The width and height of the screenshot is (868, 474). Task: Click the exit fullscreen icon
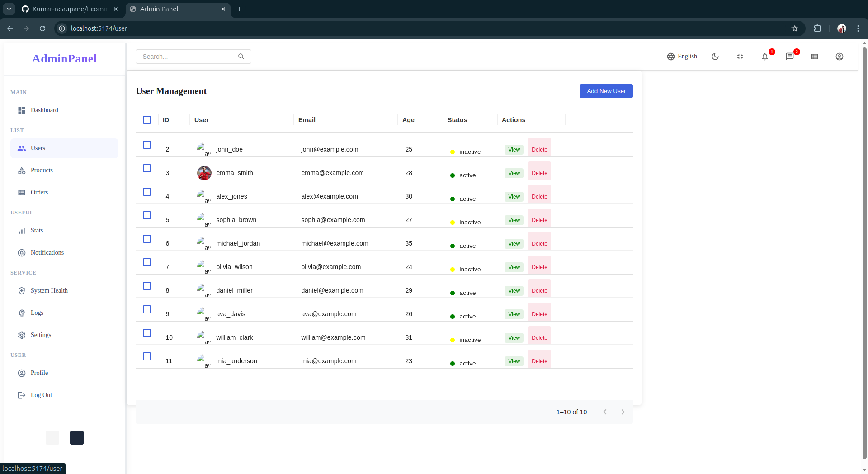(x=740, y=57)
